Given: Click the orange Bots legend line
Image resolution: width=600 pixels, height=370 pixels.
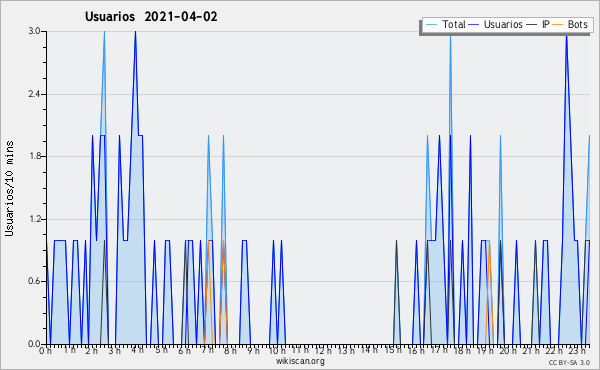Looking at the screenshot, I should coord(558,25).
